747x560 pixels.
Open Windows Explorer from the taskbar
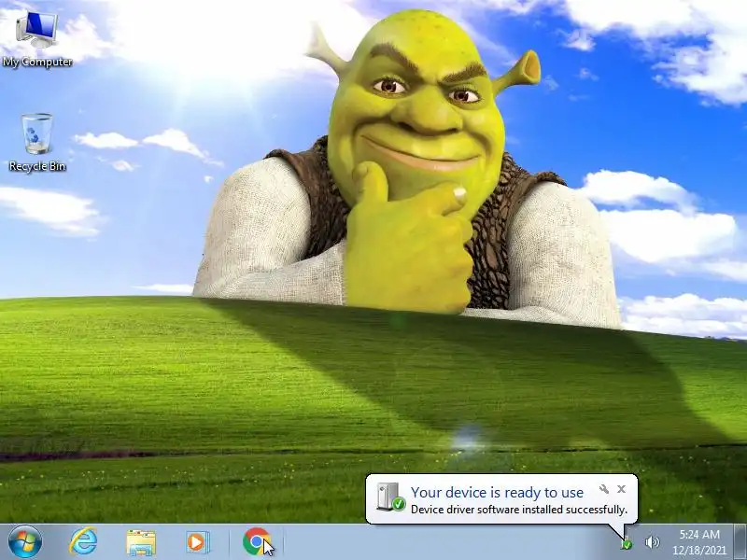point(141,542)
